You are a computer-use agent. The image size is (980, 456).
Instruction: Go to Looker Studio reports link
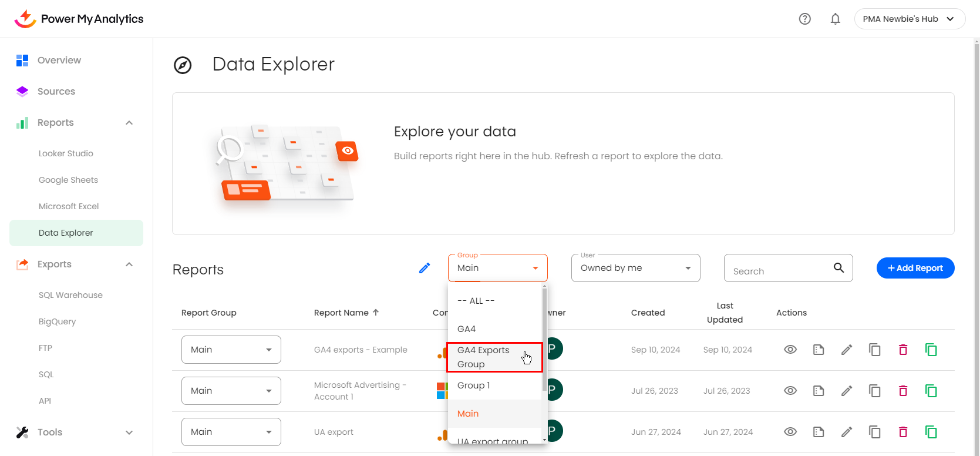click(x=66, y=153)
